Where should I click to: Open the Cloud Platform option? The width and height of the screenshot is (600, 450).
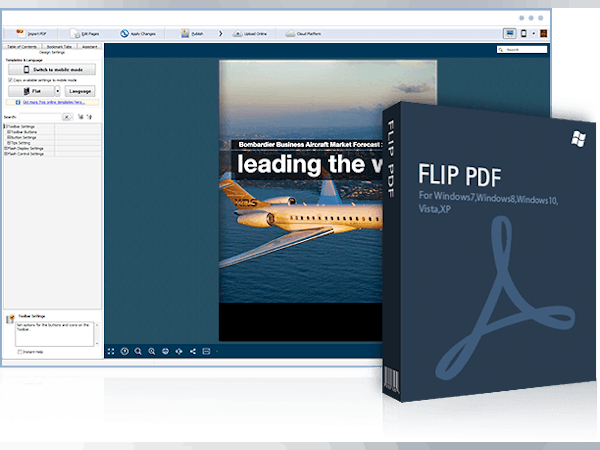point(303,34)
